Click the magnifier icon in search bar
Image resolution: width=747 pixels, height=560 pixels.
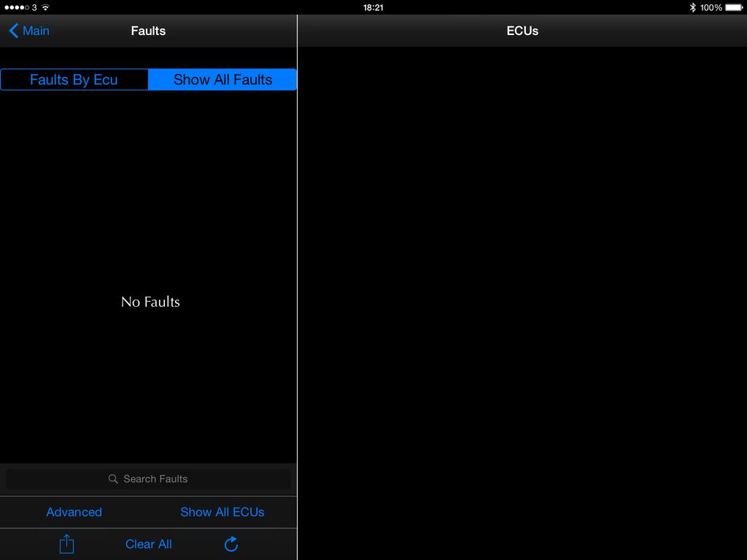click(x=113, y=479)
